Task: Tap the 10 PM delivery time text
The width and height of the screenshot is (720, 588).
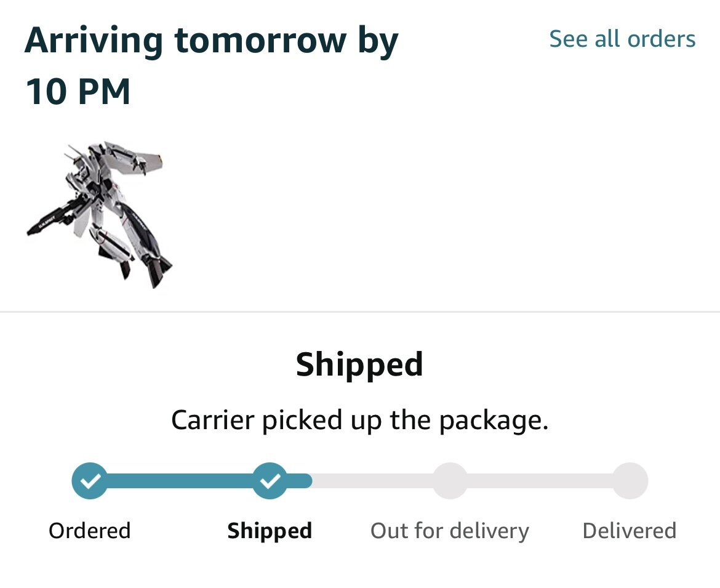Action: click(x=78, y=91)
